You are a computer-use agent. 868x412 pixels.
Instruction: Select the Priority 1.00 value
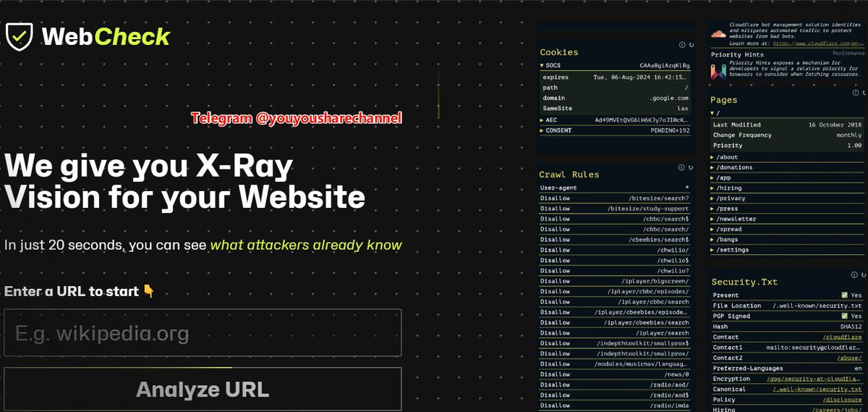pyautogui.click(x=854, y=146)
